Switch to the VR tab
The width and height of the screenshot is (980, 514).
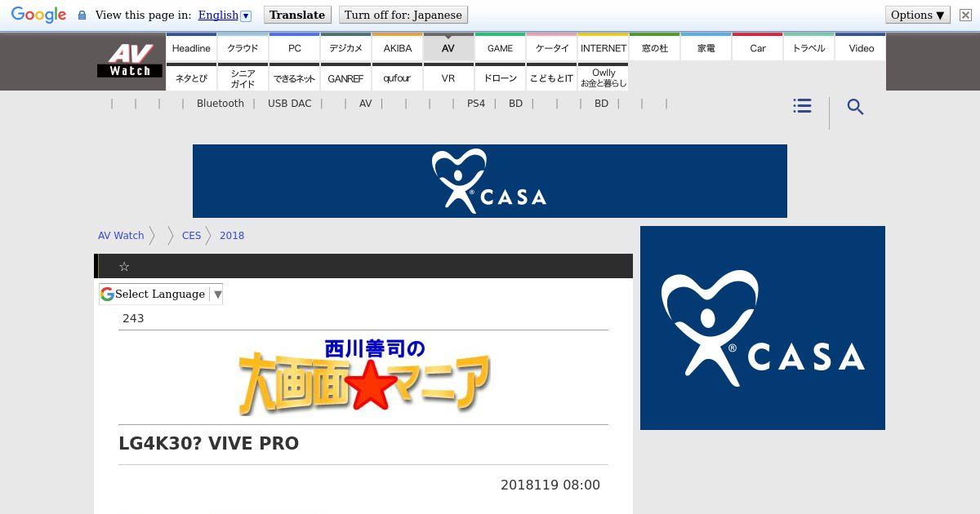click(x=448, y=78)
